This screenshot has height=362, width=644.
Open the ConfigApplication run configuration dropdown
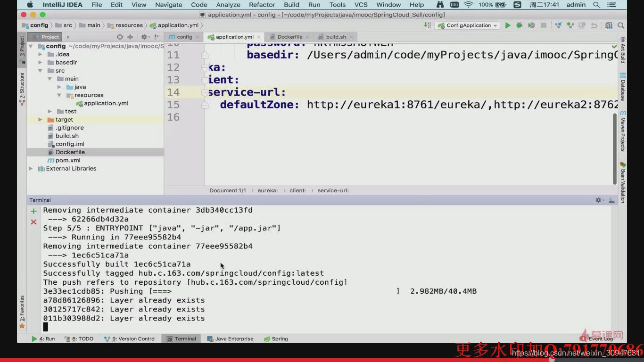[x=468, y=25]
